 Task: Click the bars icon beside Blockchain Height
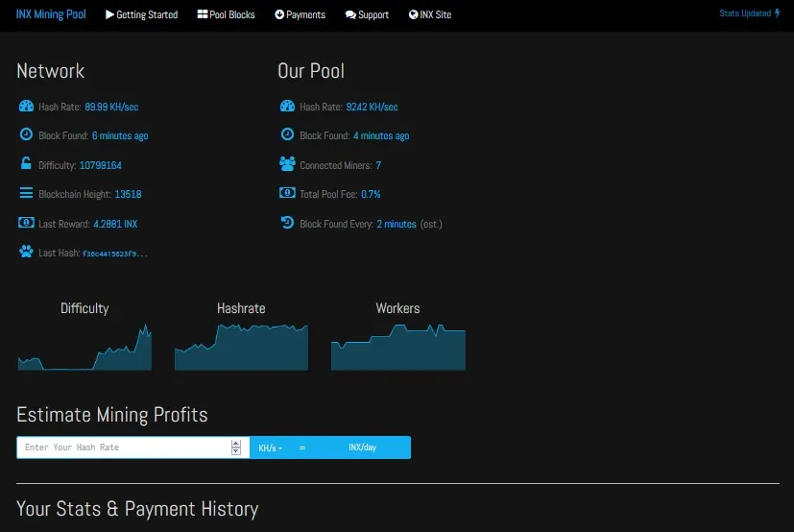click(26, 193)
